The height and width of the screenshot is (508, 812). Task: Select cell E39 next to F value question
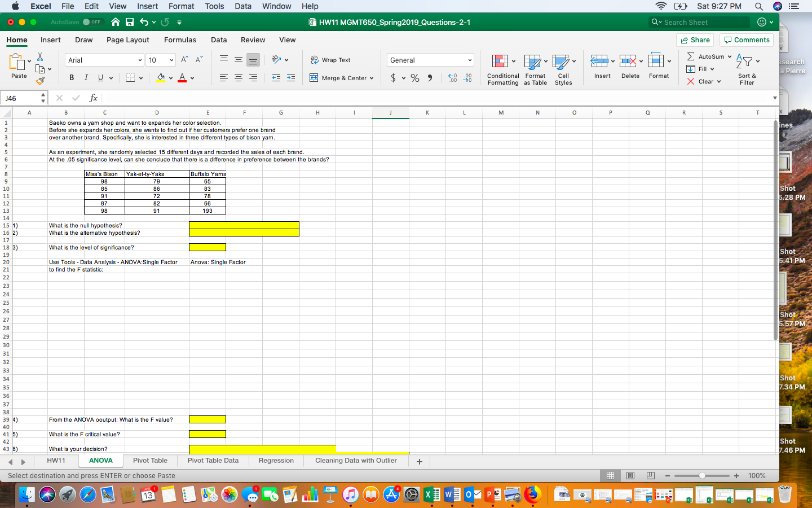coord(208,419)
